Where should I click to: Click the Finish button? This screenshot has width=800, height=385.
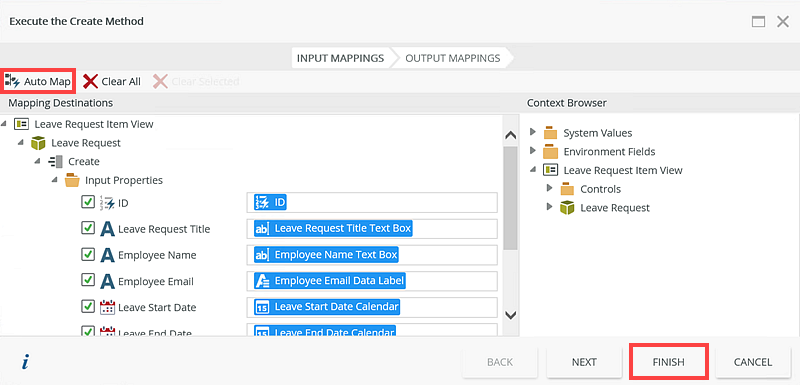click(x=668, y=362)
